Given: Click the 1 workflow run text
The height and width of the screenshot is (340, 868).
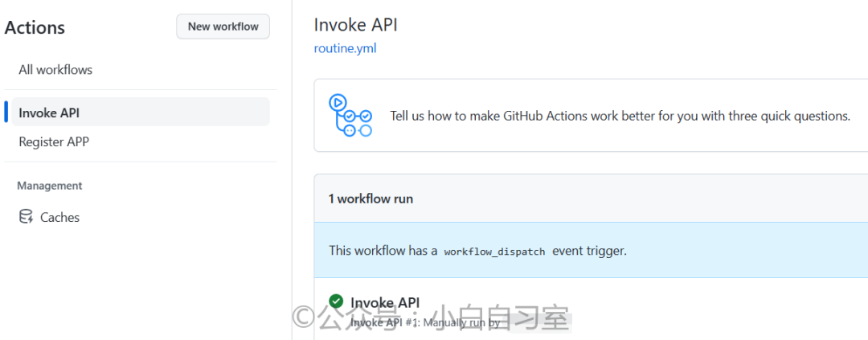Looking at the screenshot, I should click(371, 199).
